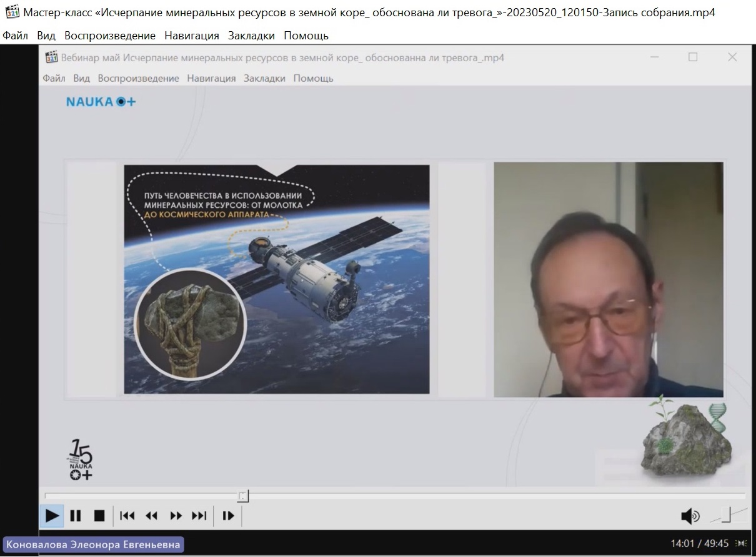Open the outer window Закладки menu
This screenshot has height=557, width=756.
click(x=251, y=36)
